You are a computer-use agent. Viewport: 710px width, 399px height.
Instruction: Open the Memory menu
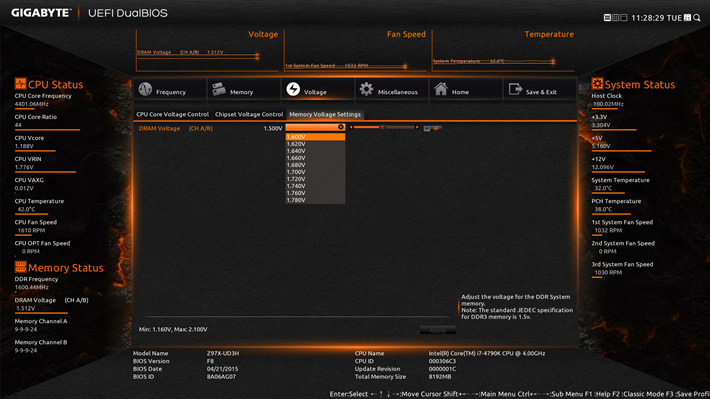tap(244, 89)
